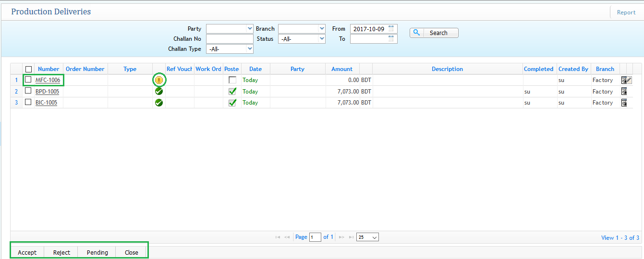Image resolution: width=644 pixels, height=259 pixels.
Task: Open the Status dropdown showing -All-
Action: click(302, 39)
